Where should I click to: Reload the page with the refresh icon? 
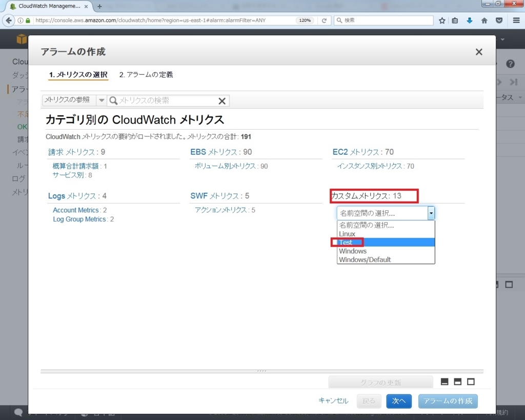[x=324, y=21]
